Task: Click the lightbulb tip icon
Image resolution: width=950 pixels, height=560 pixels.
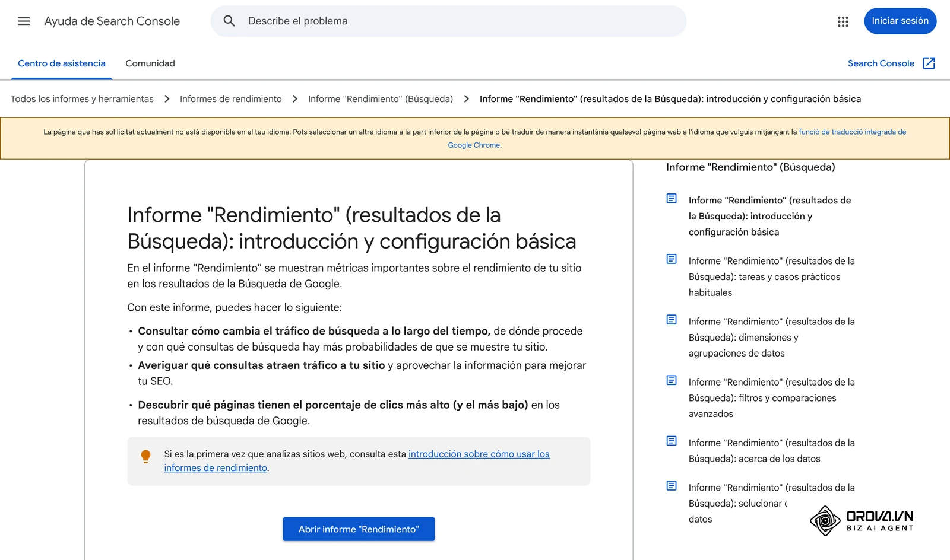Action: pyautogui.click(x=145, y=456)
